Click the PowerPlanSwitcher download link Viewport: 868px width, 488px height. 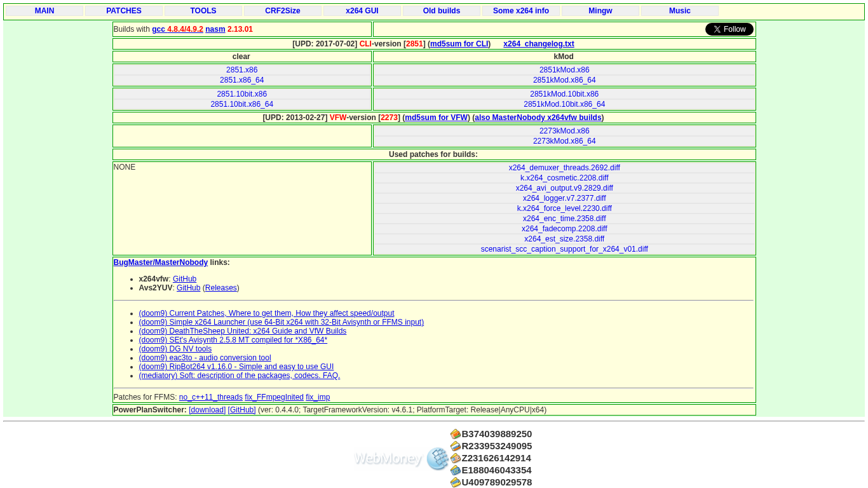207,410
